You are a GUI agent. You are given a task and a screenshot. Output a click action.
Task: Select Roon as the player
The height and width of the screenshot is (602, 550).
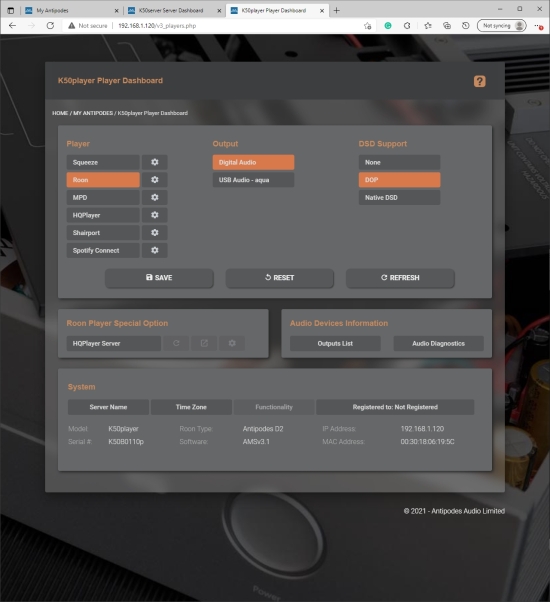pyautogui.click(x=103, y=180)
